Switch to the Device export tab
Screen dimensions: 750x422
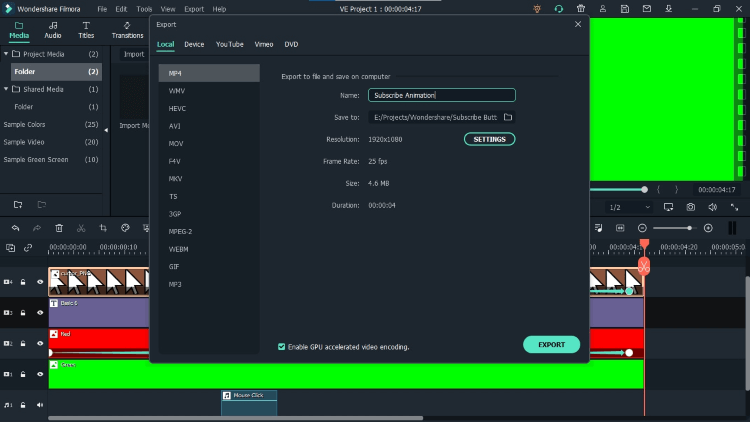tap(194, 44)
